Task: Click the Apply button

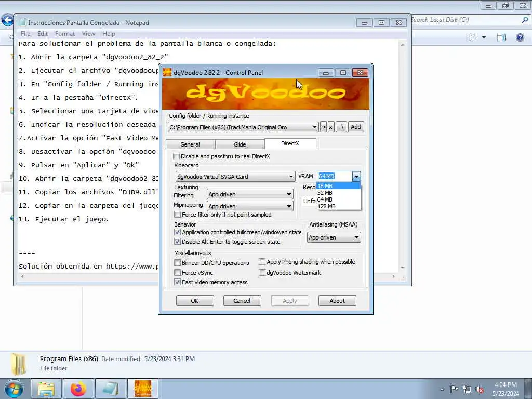Action: [290, 301]
